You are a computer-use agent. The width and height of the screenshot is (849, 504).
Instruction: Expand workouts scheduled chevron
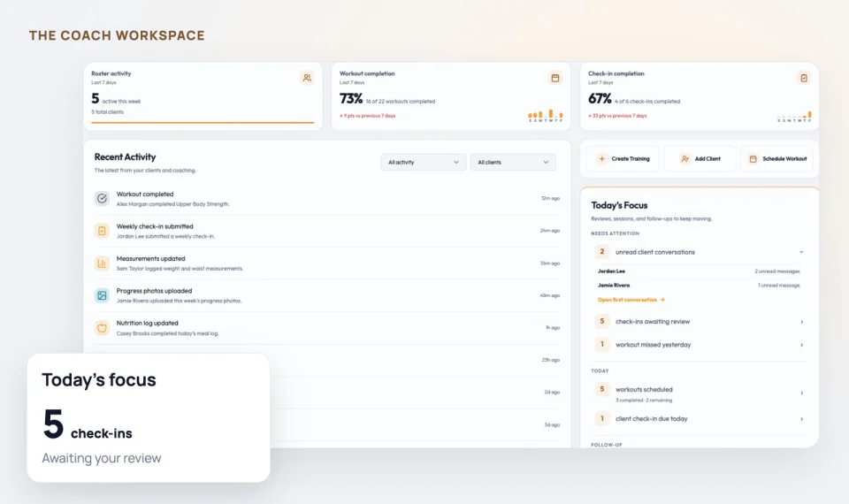pos(802,393)
